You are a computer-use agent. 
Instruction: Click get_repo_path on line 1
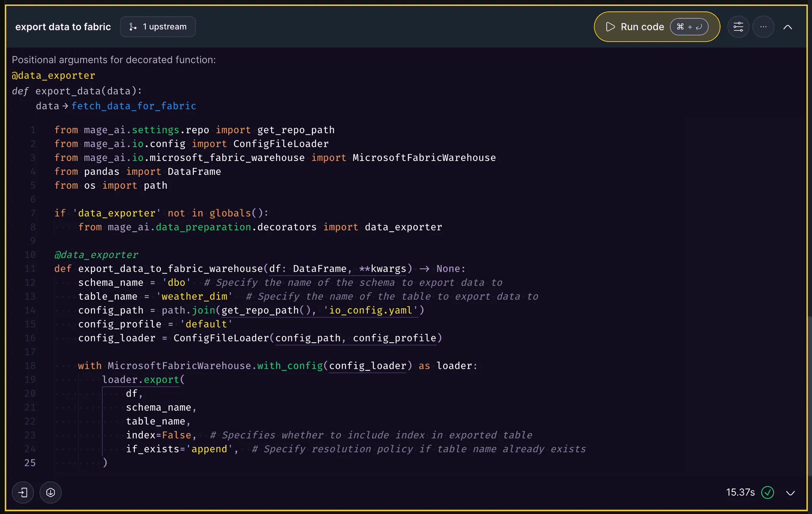pos(296,130)
